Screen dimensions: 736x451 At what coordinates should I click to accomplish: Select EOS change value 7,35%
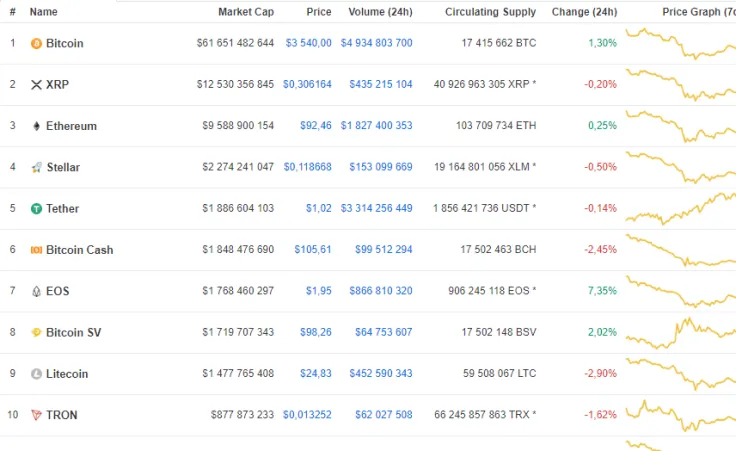tap(602, 291)
